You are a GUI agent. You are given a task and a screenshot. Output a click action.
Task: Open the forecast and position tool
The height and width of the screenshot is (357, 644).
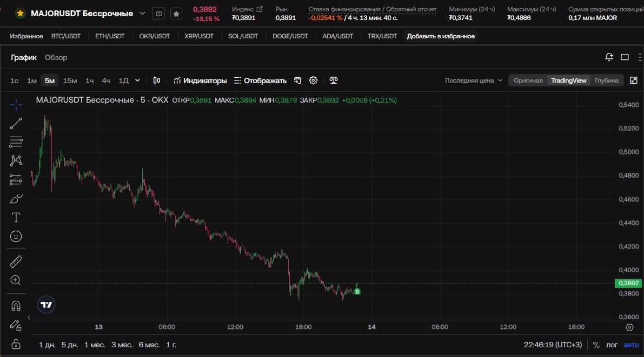coord(16,180)
